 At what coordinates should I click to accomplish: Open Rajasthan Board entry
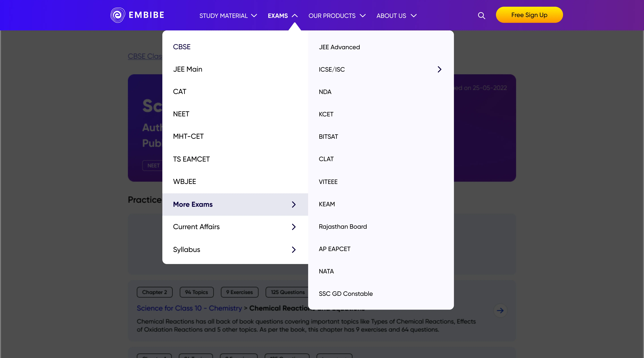(x=343, y=227)
